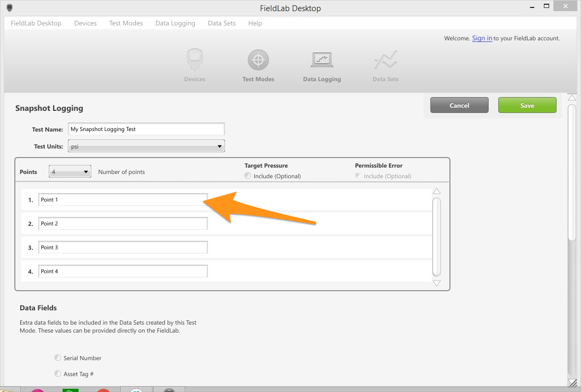Screen dimensions: 581x392
Task: Click the Cancel button
Action: point(459,105)
